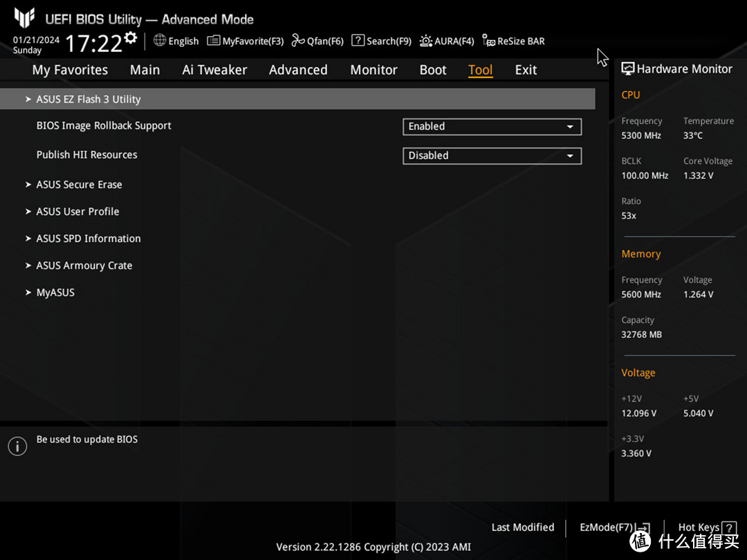The width and height of the screenshot is (747, 560).
Task: Switch to the Boot tab
Action: tap(433, 70)
